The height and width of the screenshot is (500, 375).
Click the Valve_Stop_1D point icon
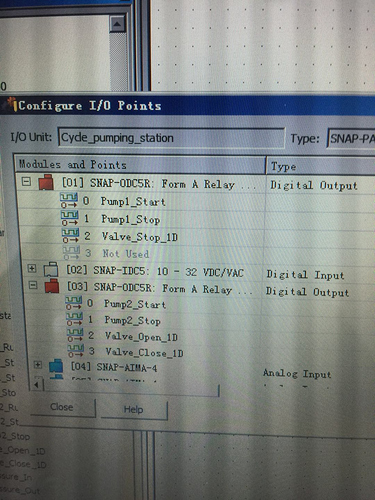pos(70,235)
